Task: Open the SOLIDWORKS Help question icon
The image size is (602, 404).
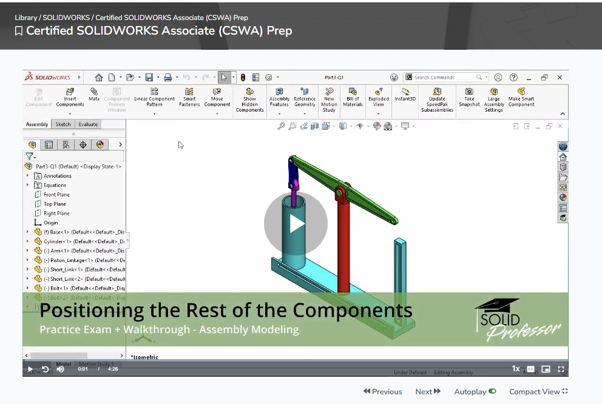Action: tap(513, 77)
